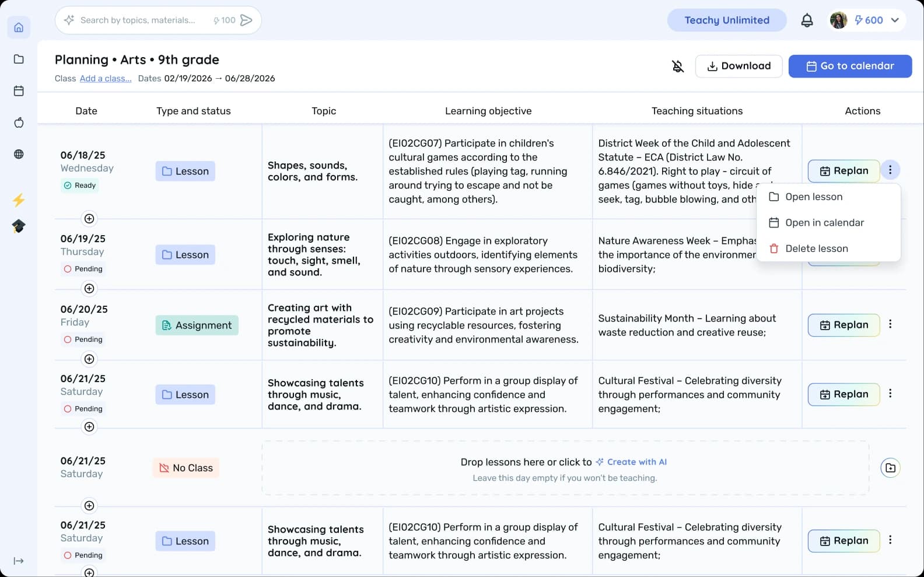This screenshot has width=924, height=577.
Task: Click the Assignment type badge
Action: 197,325
